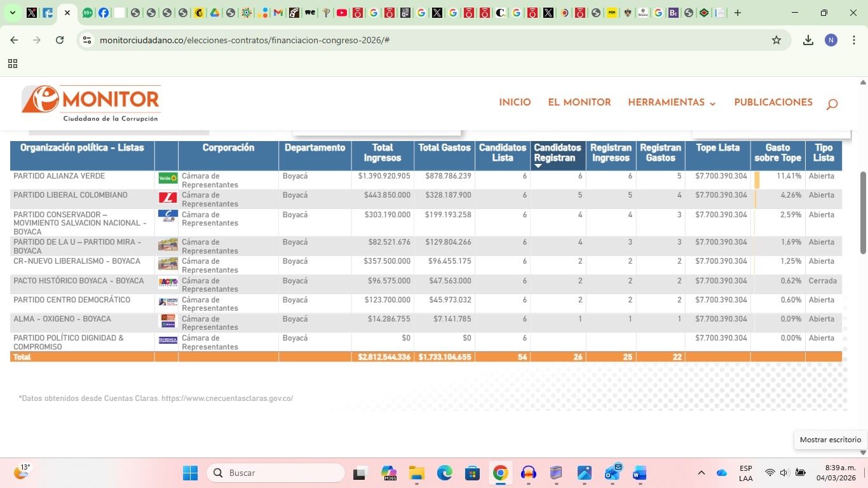Reload the page with the refresh icon
This screenshot has height=488, width=868.
(x=60, y=40)
